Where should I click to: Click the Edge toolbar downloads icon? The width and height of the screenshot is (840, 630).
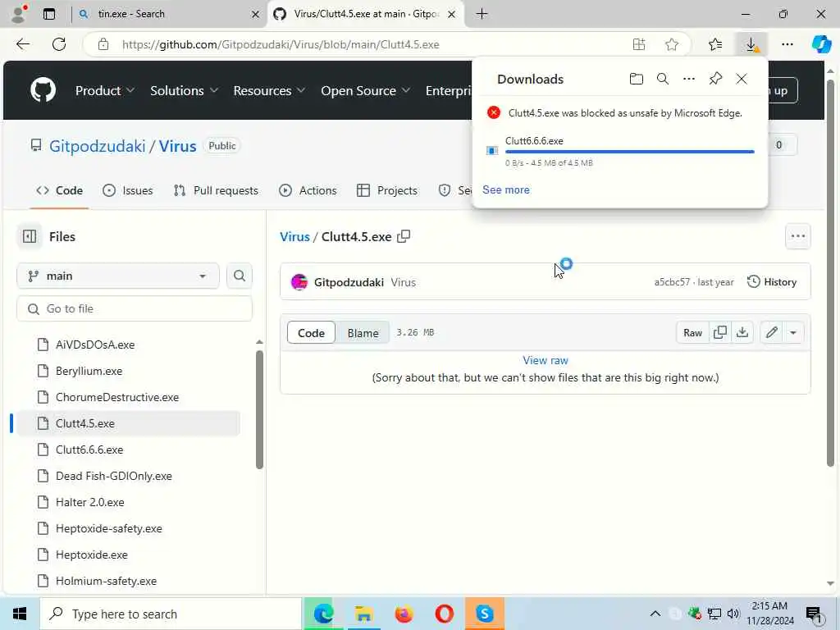(751, 44)
